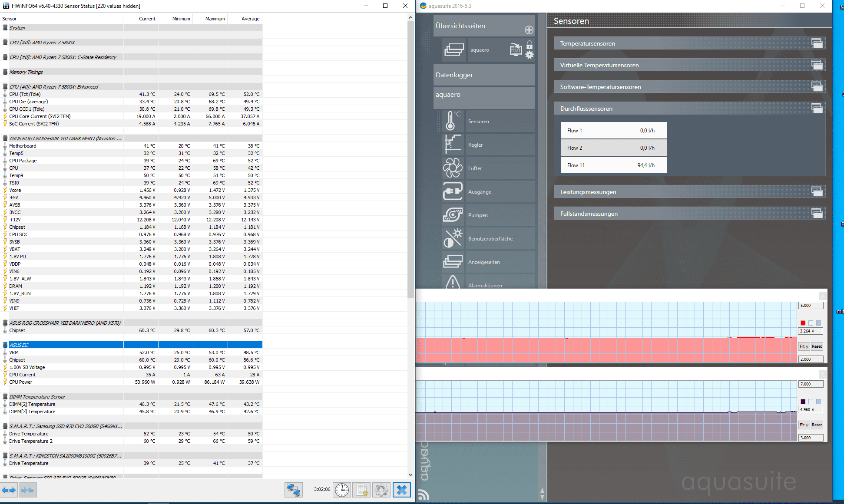The height and width of the screenshot is (504, 844).
Task: Collapse Durchflusssensoren panel
Action: (x=817, y=108)
